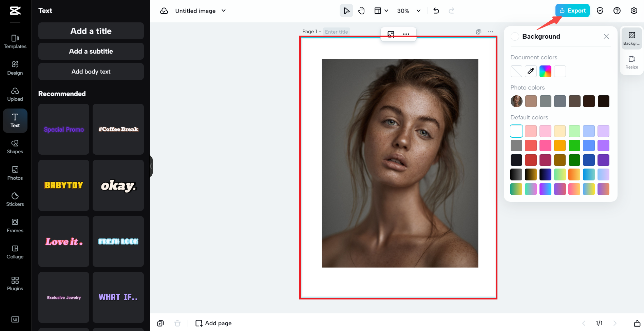Choose the Love it. text preset
The height and width of the screenshot is (331, 644).
(64, 241)
